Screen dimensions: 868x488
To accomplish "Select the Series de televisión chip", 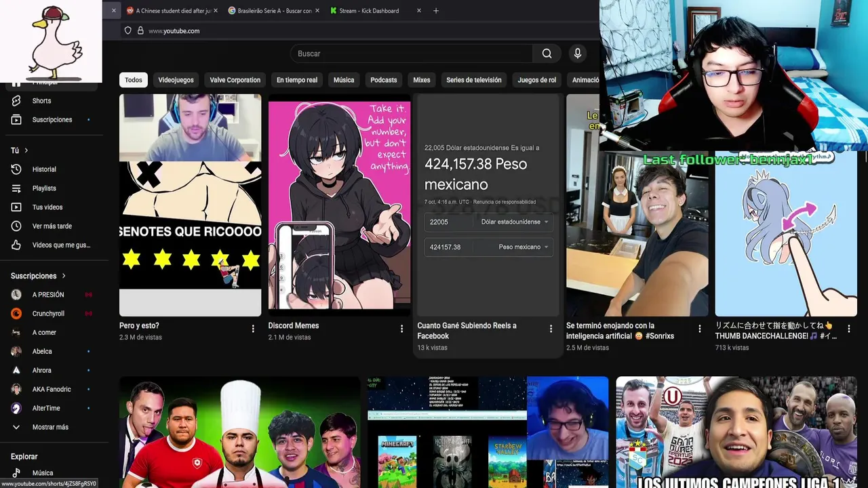I will (474, 80).
